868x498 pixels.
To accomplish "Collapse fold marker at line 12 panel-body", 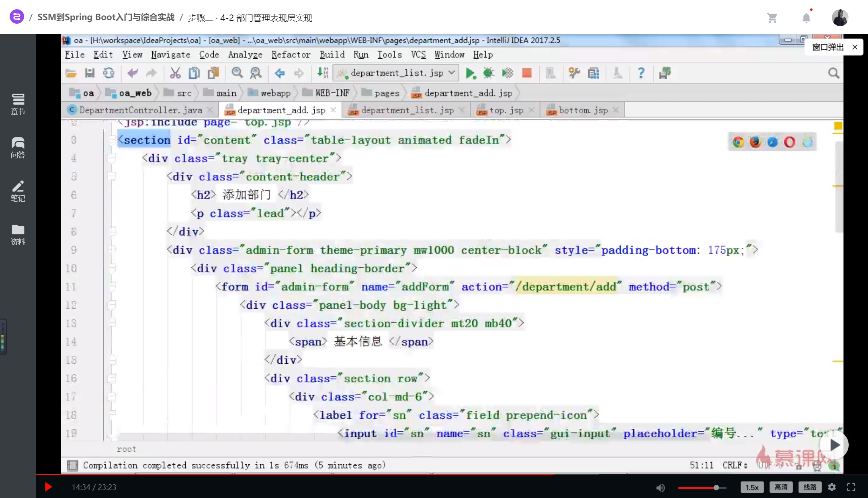I will point(112,305).
